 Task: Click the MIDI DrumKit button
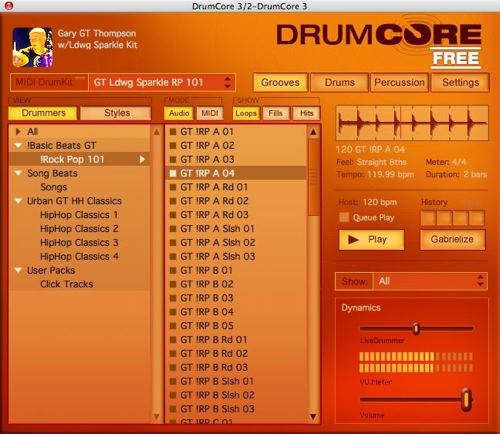49,82
